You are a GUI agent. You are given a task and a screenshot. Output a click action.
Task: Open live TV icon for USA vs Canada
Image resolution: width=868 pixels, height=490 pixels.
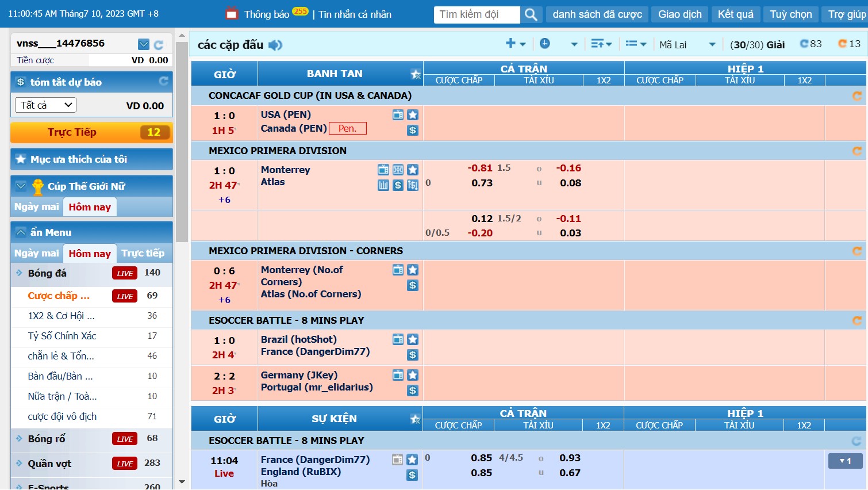(398, 114)
